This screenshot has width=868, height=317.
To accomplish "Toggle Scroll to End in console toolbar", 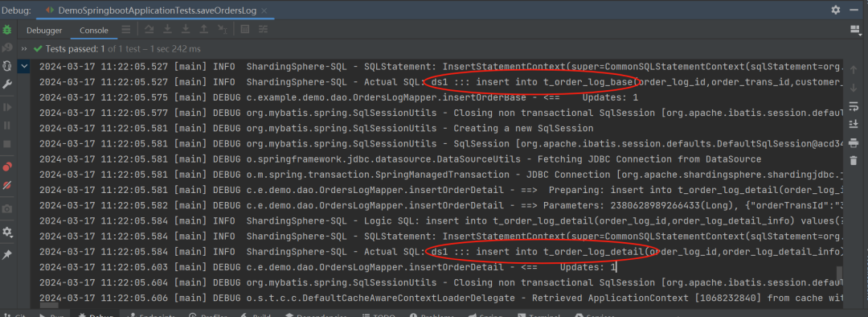I will (x=853, y=124).
